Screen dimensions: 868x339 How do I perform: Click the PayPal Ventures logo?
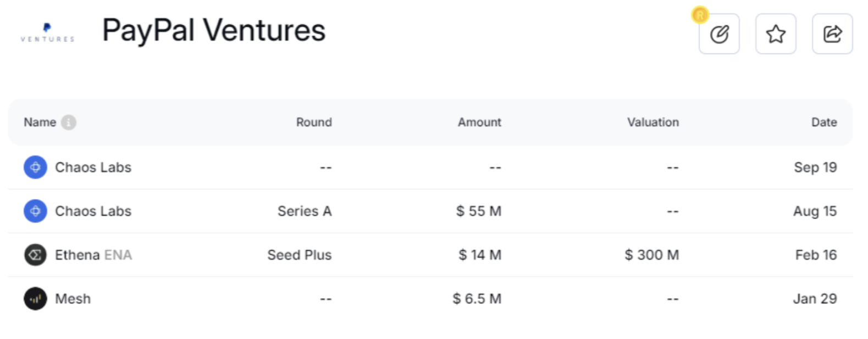point(47,32)
